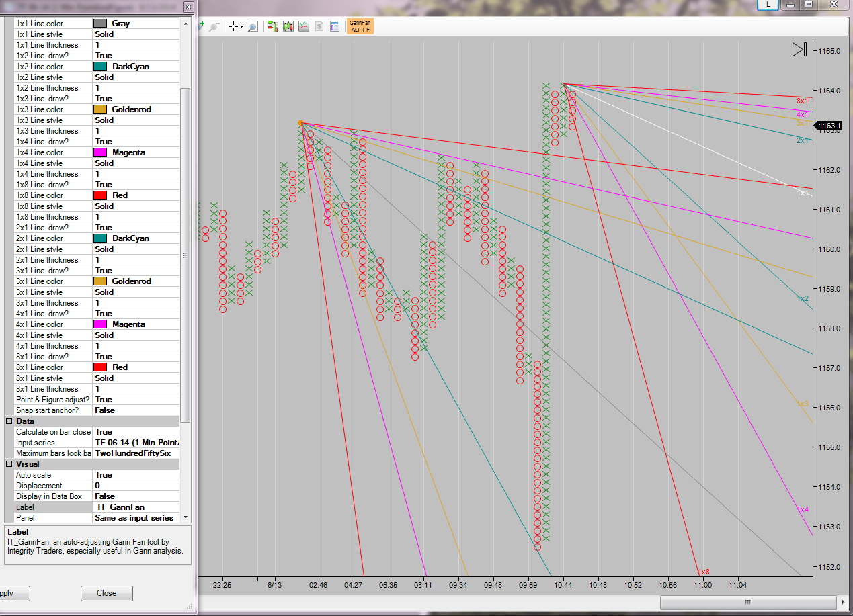Click the L button in the window title bar
The width and height of the screenshot is (853, 616).
click(x=768, y=4)
